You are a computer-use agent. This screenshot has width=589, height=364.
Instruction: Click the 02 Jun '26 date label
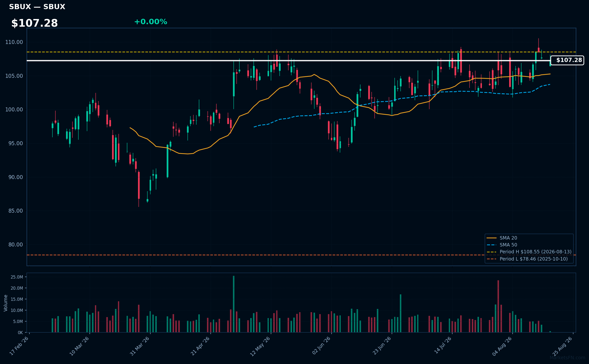coord(321,345)
